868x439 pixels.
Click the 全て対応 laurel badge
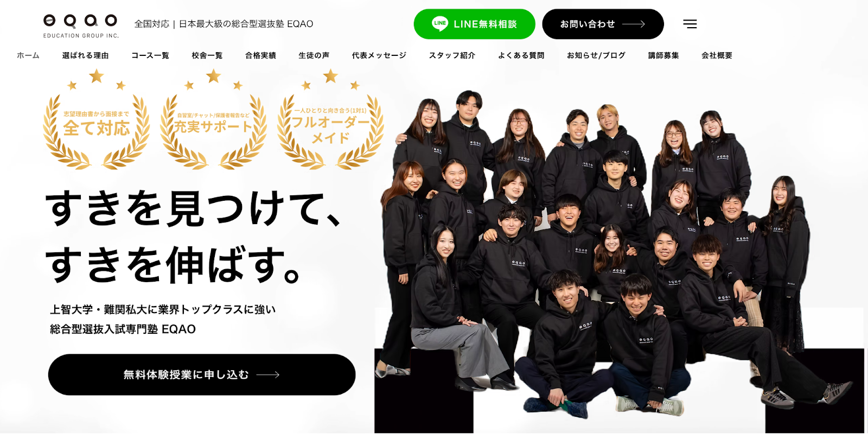97,119
